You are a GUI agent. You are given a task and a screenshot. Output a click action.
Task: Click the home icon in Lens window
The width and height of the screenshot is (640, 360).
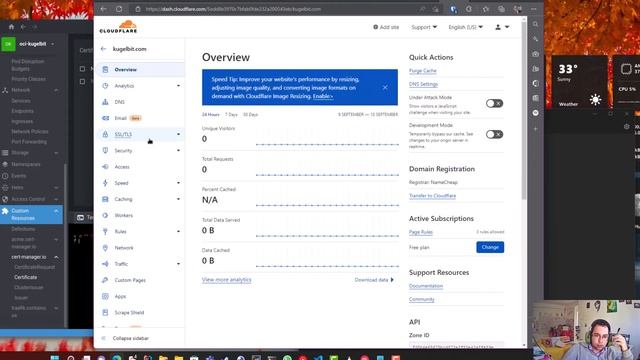click(x=11, y=27)
